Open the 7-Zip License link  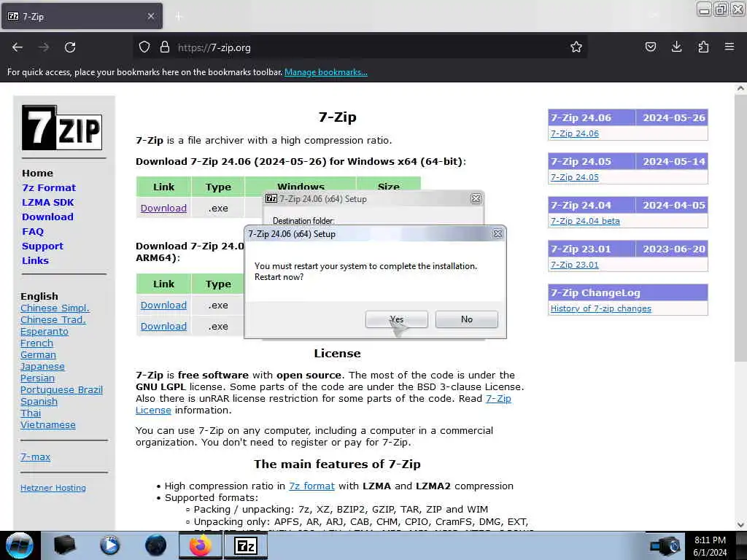498,399
